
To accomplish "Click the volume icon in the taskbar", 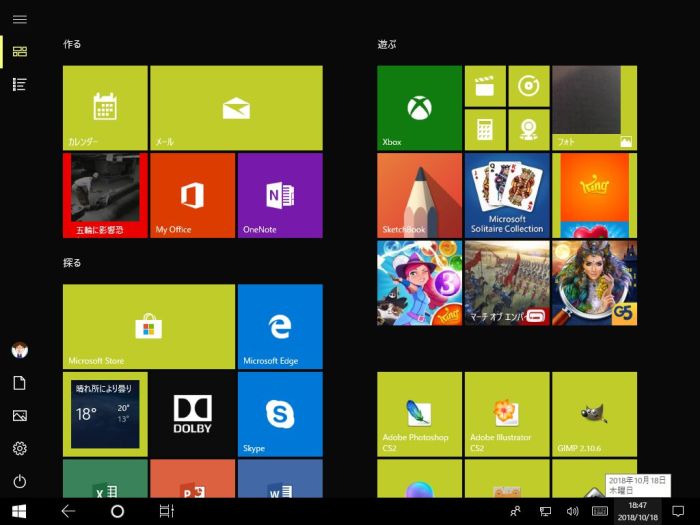I will click(572, 511).
